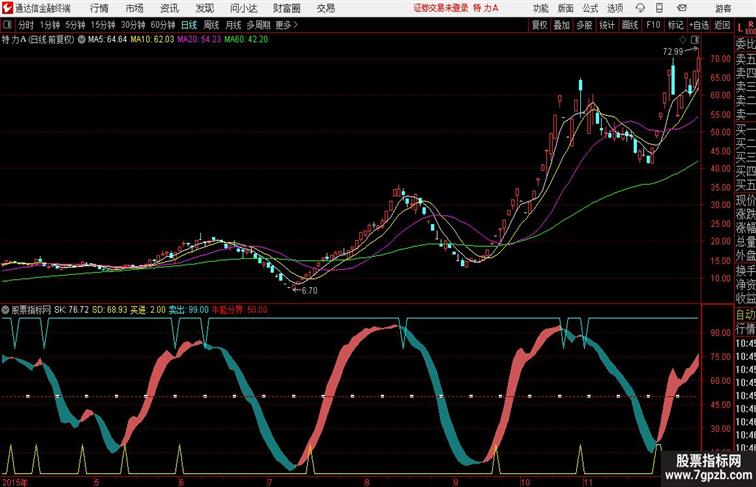Switch to 5分钟 period tab
This screenshot has width=756, height=487.
coord(75,25)
